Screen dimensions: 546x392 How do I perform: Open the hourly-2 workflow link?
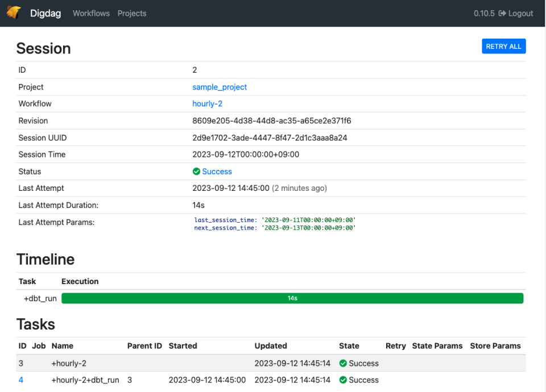coord(207,103)
